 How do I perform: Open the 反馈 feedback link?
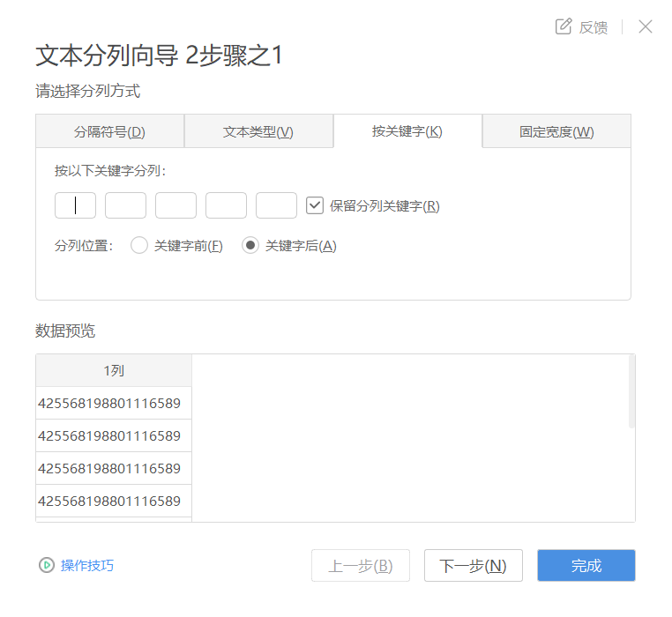pyautogui.click(x=594, y=27)
